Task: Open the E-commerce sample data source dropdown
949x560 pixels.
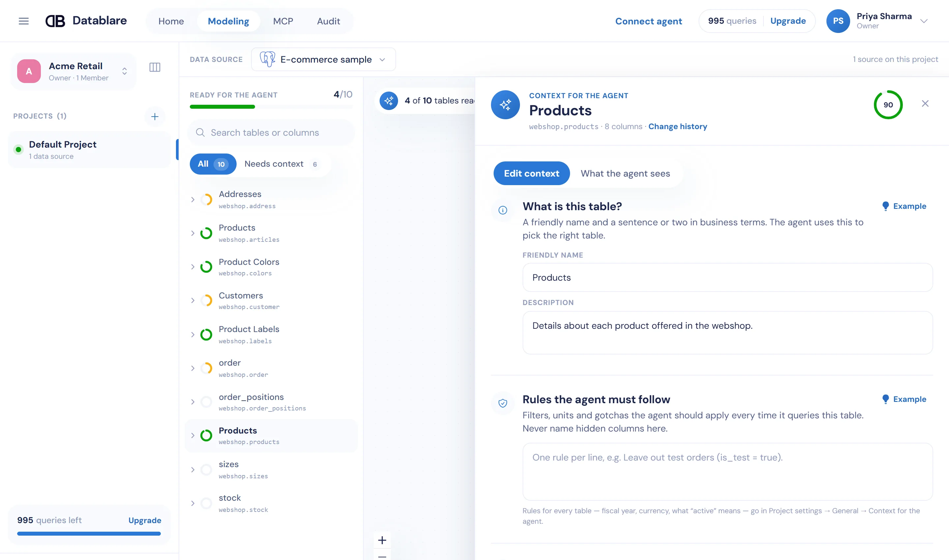Action: 323,59
